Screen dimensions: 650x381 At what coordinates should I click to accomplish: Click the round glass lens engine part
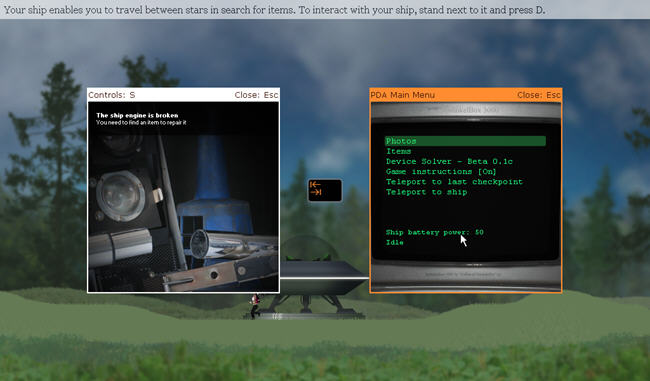coord(121,195)
